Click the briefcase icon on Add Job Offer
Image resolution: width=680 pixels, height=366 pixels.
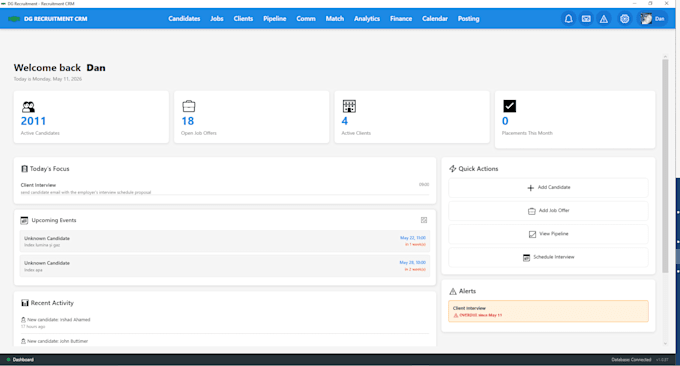[x=532, y=211]
